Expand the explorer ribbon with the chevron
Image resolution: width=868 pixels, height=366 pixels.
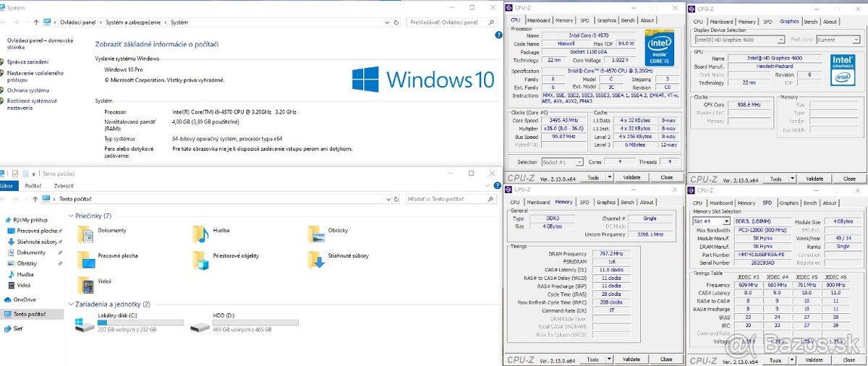(487, 186)
